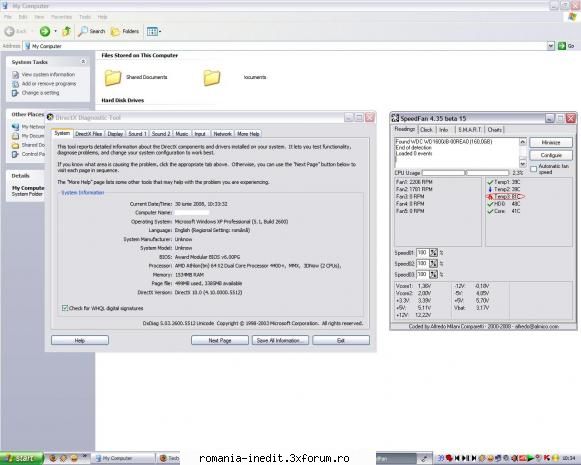The image size is (581, 465).
Task: Switch to the Display tab
Action: (x=115, y=134)
